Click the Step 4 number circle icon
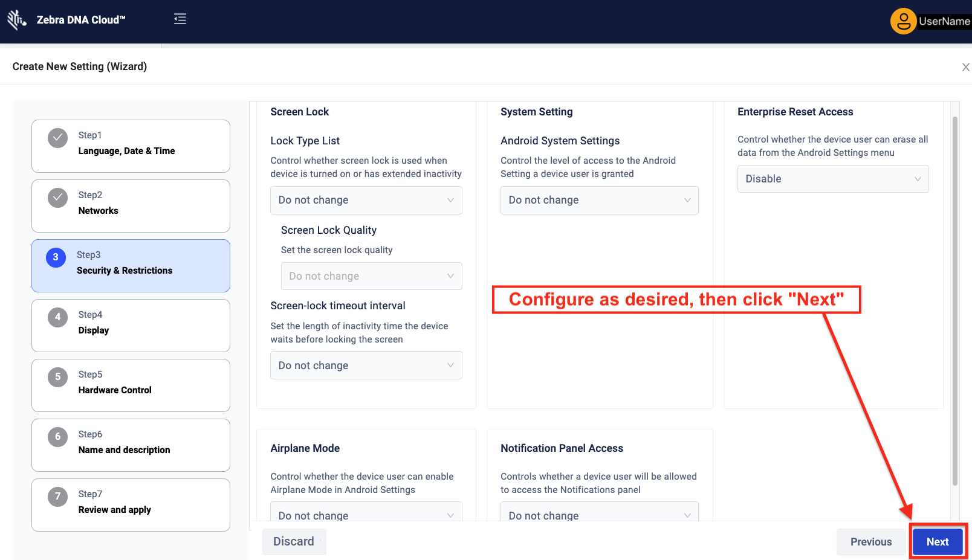The image size is (972, 560). 57,317
